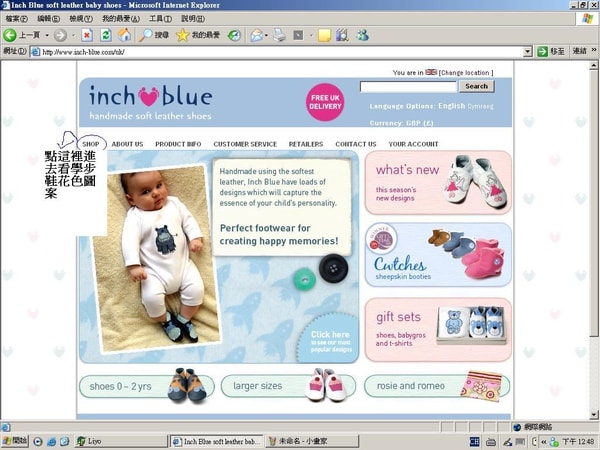The image size is (600, 450).
Task: Open rosie and romeo category
Action: click(437, 386)
